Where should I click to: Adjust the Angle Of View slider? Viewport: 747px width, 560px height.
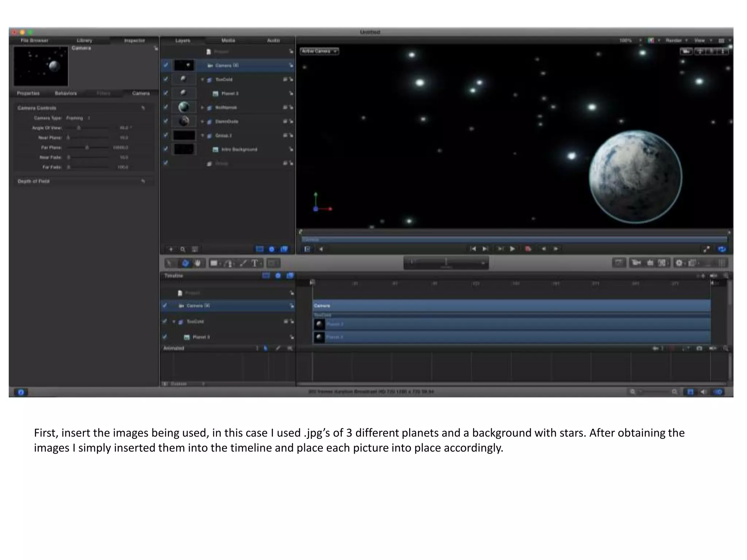(79, 128)
